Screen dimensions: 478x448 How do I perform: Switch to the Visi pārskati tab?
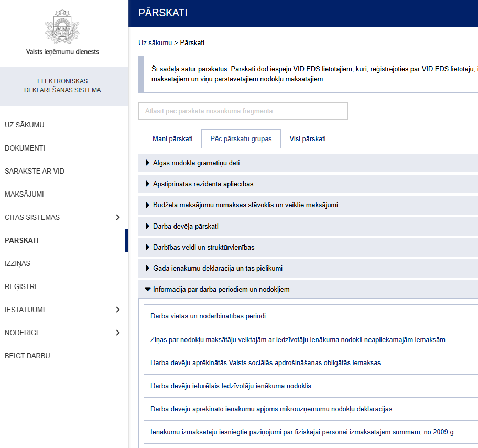click(x=308, y=139)
